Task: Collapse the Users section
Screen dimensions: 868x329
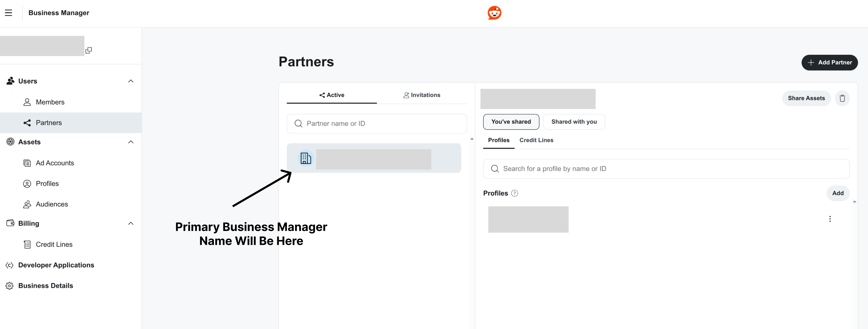Action: [x=131, y=81]
